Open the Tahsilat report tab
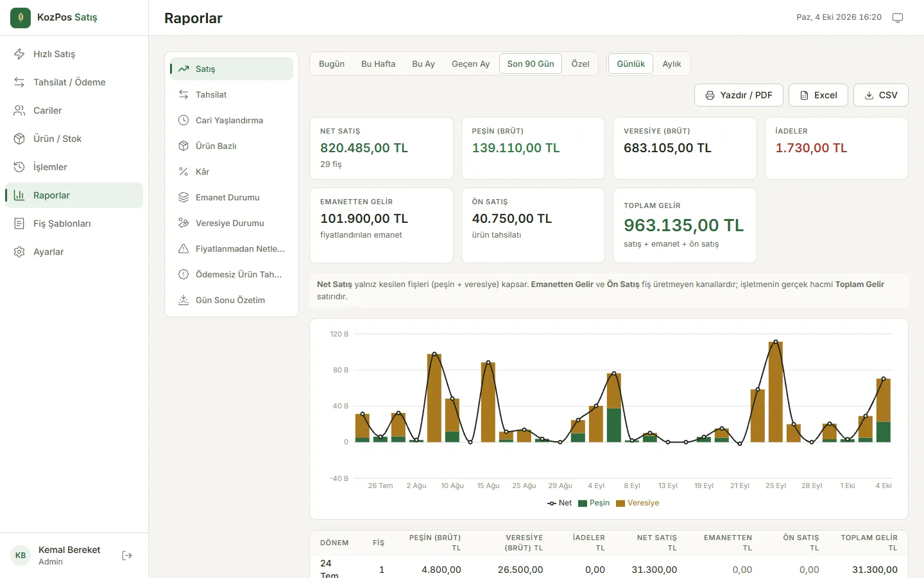 point(232,94)
